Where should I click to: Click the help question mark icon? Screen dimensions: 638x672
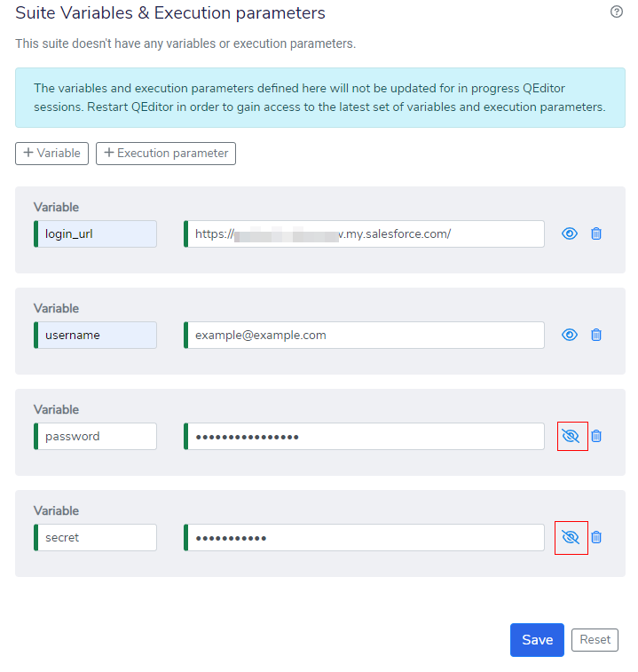(x=617, y=12)
